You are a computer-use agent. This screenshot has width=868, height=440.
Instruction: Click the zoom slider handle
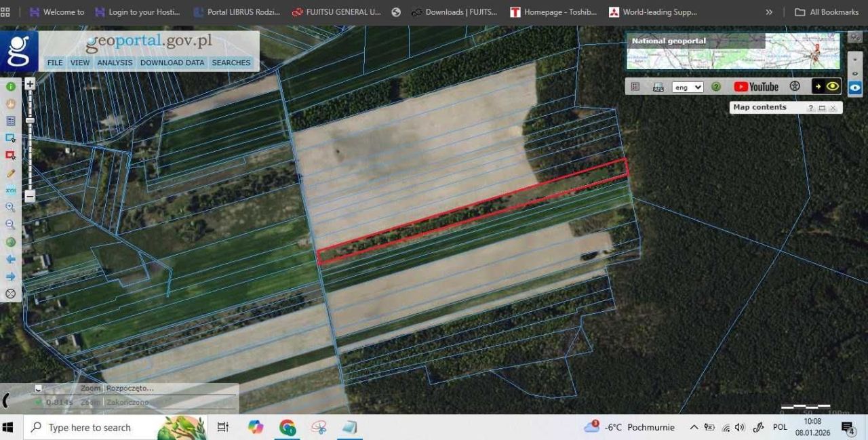click(30, 120)
